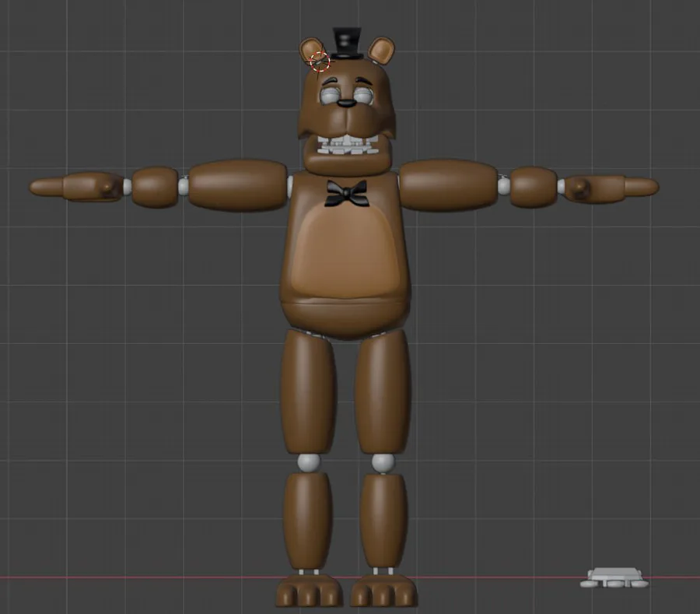
Task: Select the lower hip section below the belly
Action: [345, 318]
